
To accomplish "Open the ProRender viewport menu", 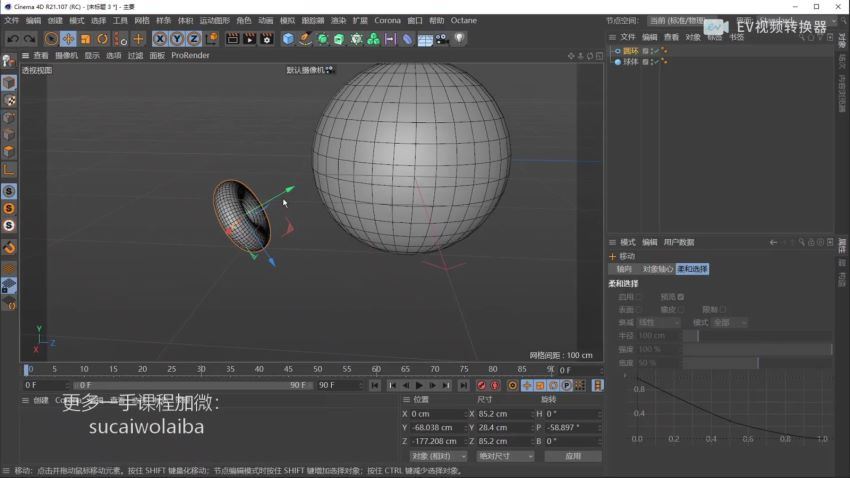I will click(x=190, y=55).
